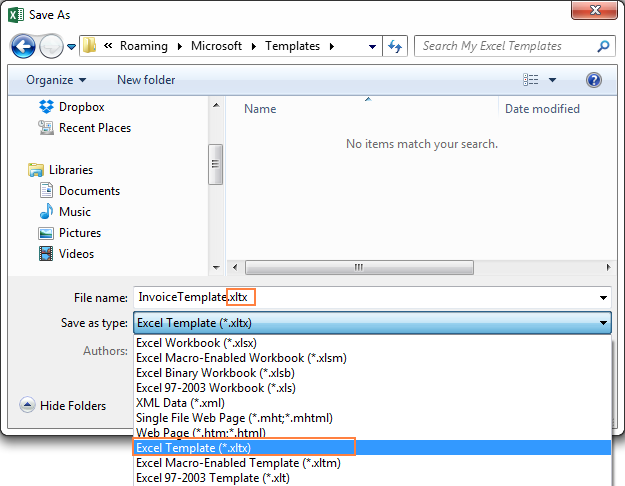Click the Back navigation arrow button
625x486 pixels.
pyautogui.click(x=24, y=46)
